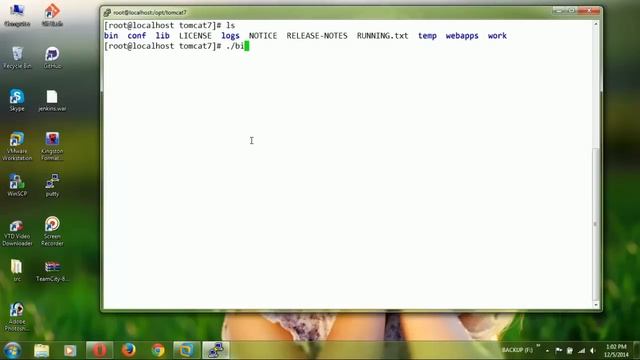Click 'RUNNING.txt' in the terminal listing
The width and height of the screenshot is (640, 360).
coord(382,36)
